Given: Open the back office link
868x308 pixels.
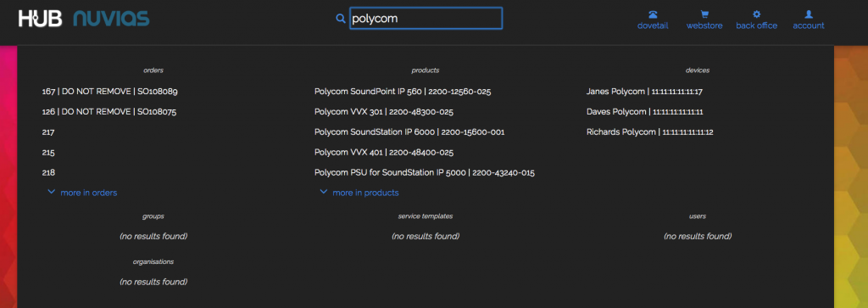Looking at the screenshot, I should click(757, 25).
